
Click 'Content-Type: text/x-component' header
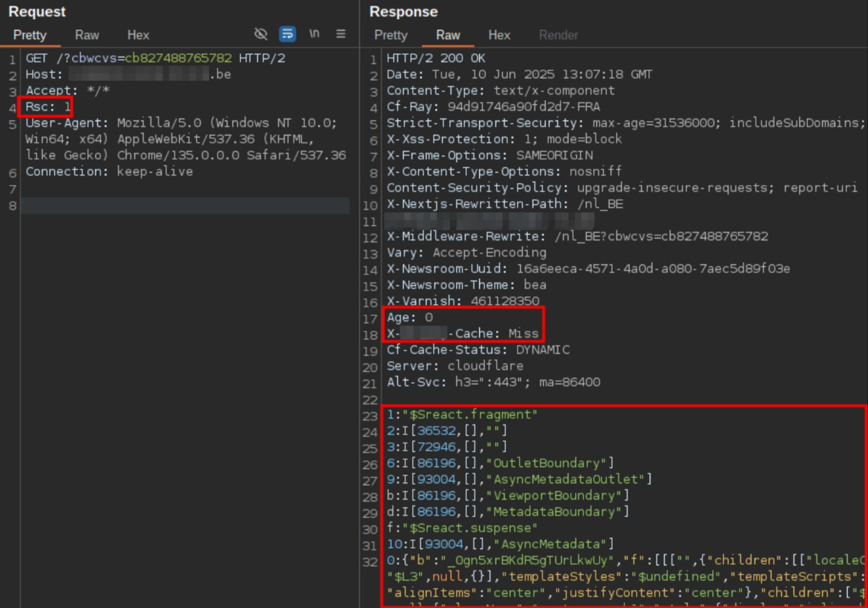[x=501, y=90]
